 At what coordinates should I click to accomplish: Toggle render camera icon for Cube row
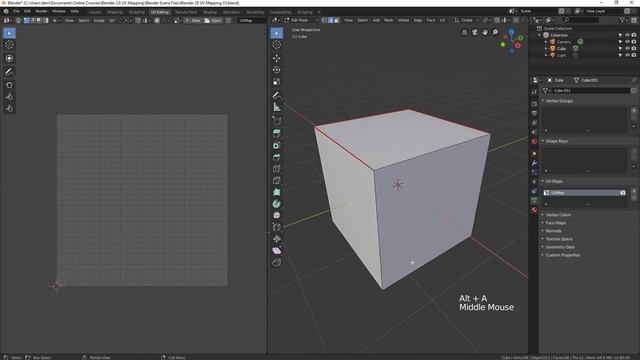(x=634, y=48)
